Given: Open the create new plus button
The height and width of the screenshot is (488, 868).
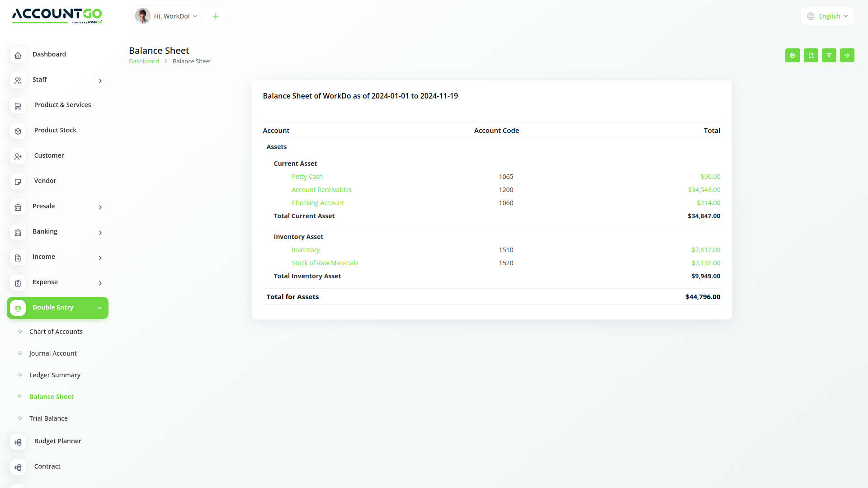Looking at the screenshot, I should 216,16.
